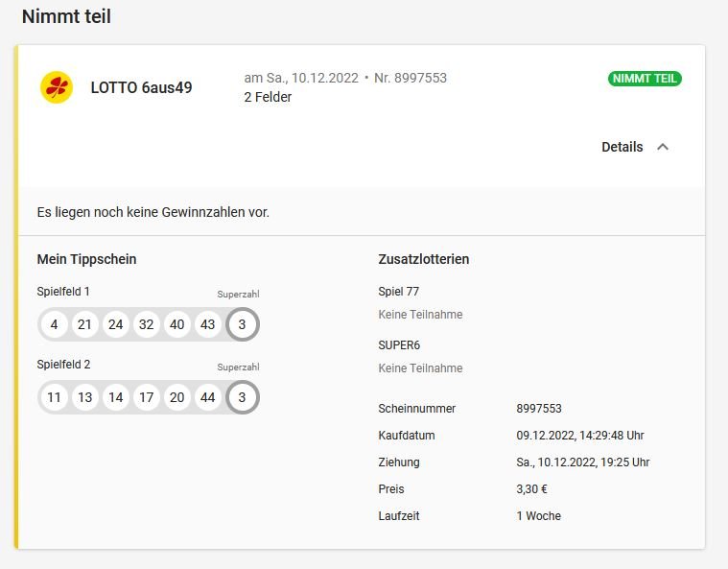Image resolution: width=728 pixels, height=569 pixels.
Task: Click the Superzahl label above Spielfeld 1
Action: click(238, 294)
